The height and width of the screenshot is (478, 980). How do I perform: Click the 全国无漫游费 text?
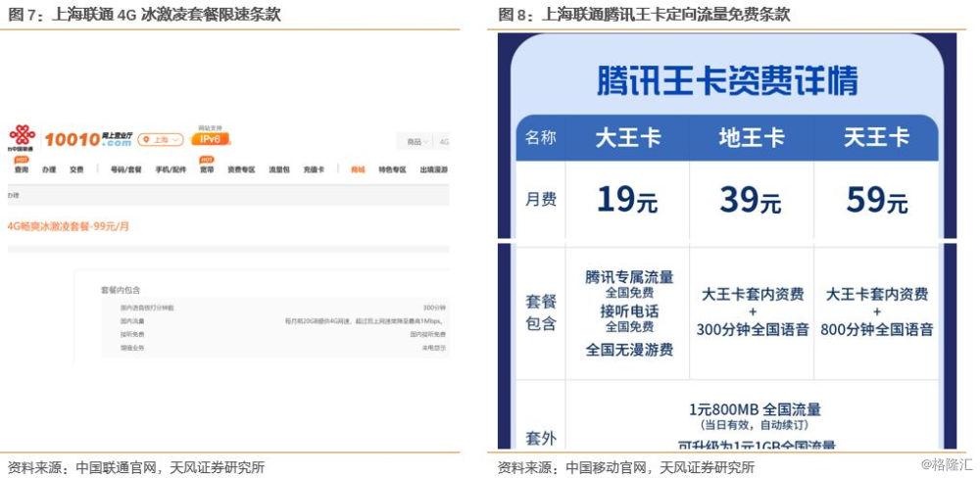pyautogui.click(x=629, y=350)
